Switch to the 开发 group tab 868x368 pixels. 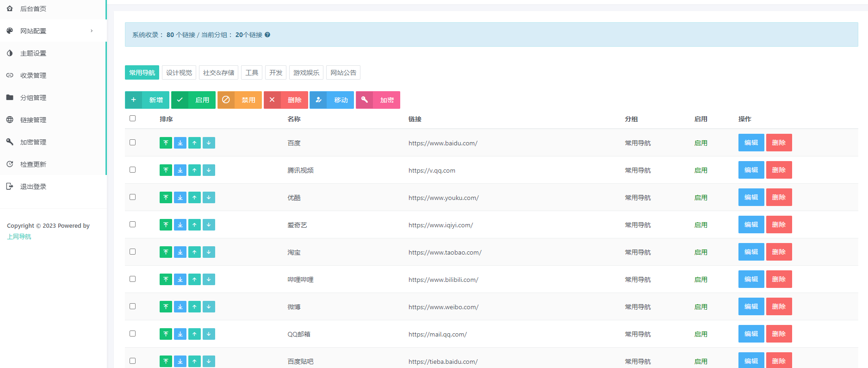pos(276,73)
